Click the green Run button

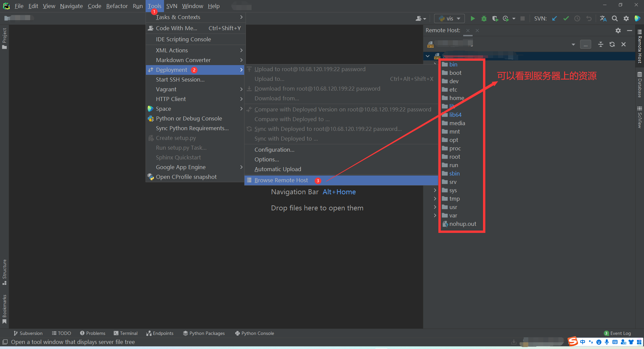pyautogui.click(x=473, y=18)
